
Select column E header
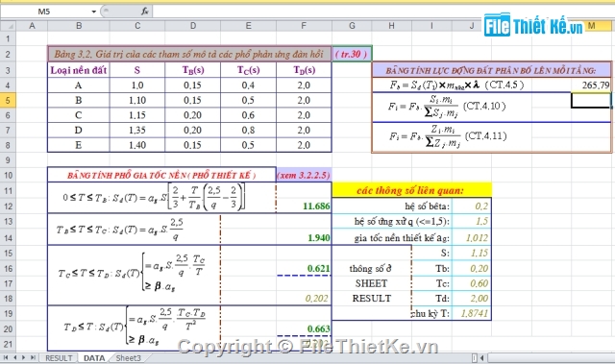(248, 26)
